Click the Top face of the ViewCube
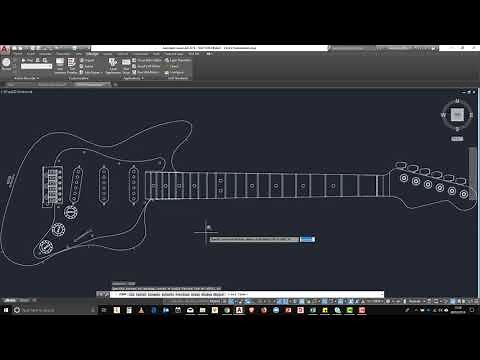 [457, 115]
